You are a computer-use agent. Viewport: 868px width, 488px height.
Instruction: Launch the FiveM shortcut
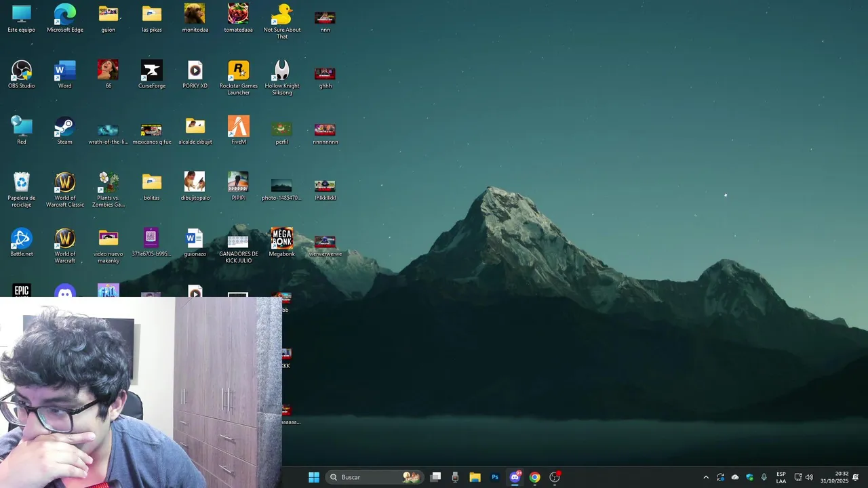pyautogui.click(x=239, y=131)
